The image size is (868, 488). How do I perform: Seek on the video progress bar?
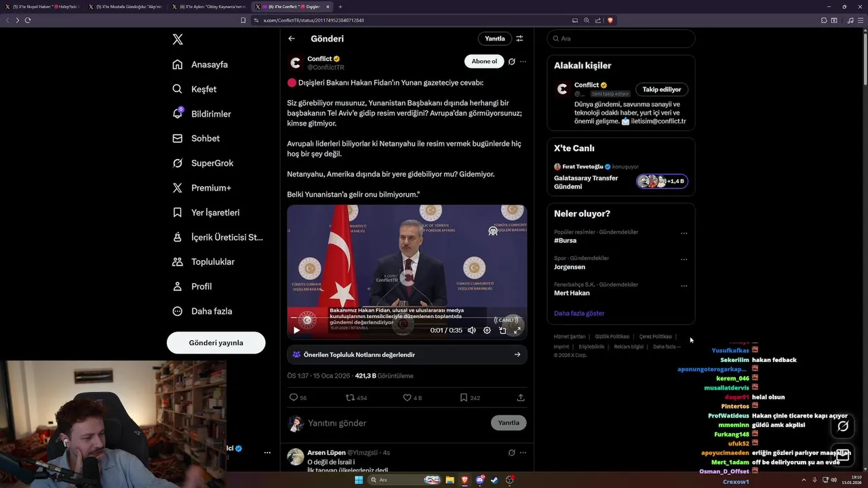pyautogui.click(x=407, y=317)
